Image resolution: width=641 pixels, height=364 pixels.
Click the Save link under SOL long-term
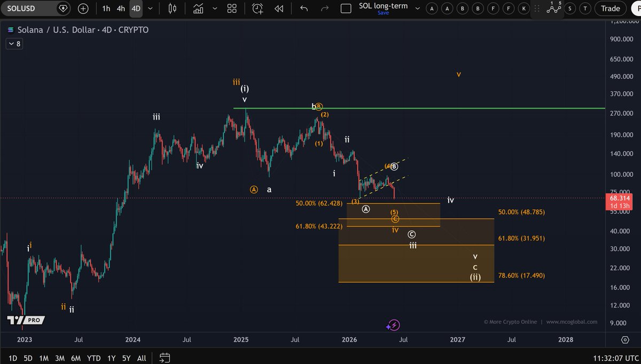pyautogui.click(x=384, y=13)
